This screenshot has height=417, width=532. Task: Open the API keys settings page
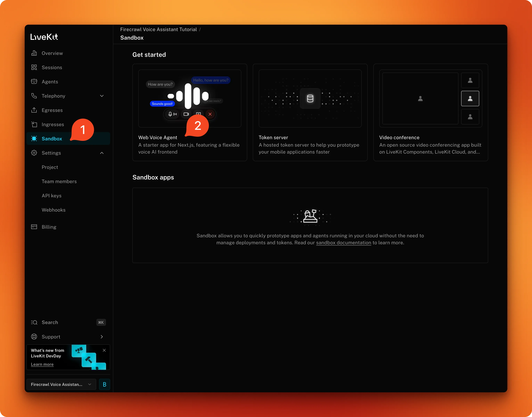pos(52,196)
